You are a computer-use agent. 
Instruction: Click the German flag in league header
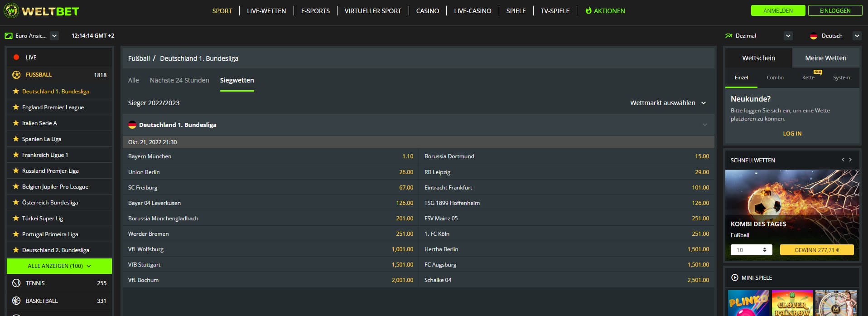(132, 125)
